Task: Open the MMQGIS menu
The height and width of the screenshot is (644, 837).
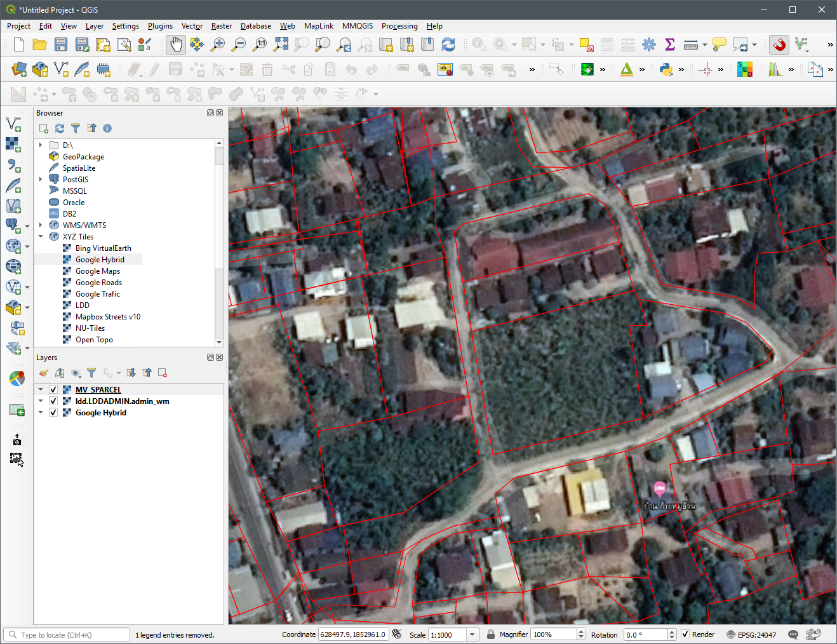Action: coord(357,26)
